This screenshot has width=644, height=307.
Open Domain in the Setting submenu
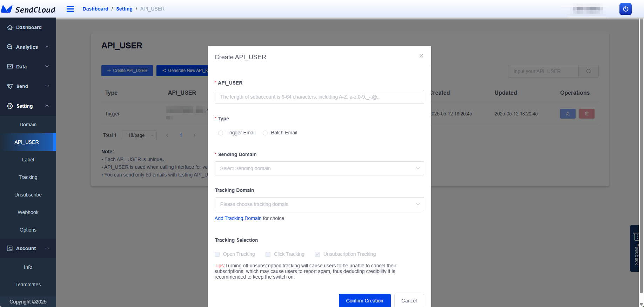[28, 125]
